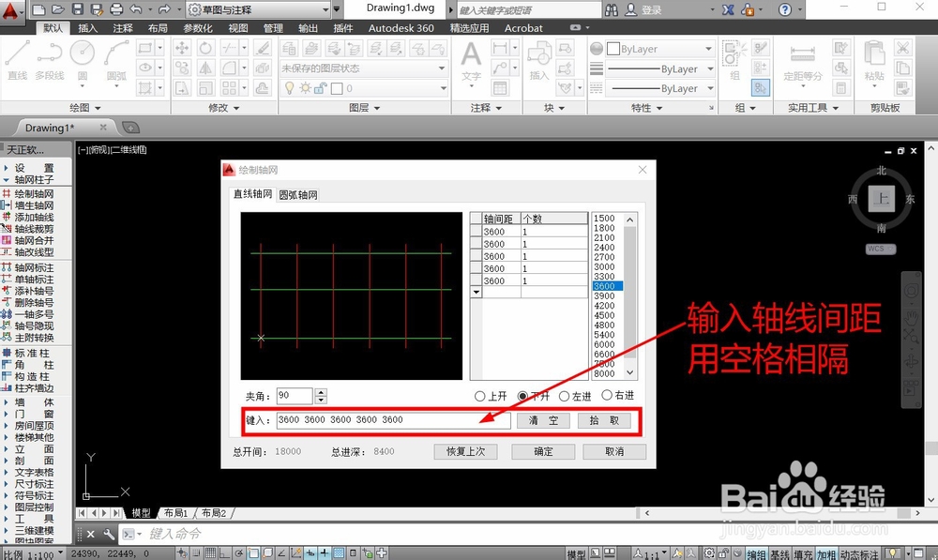Image resolution: width=938 pixels, height=560 pixels.
Task: Select the 右进 radio button
Action: 607,395
